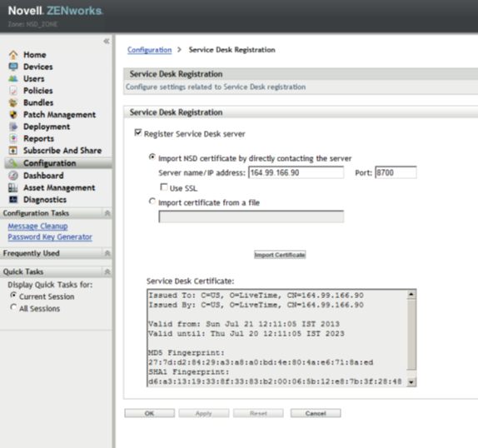
Task: Enable the Use SSL checkbox
Action: [x=164, y=187]
